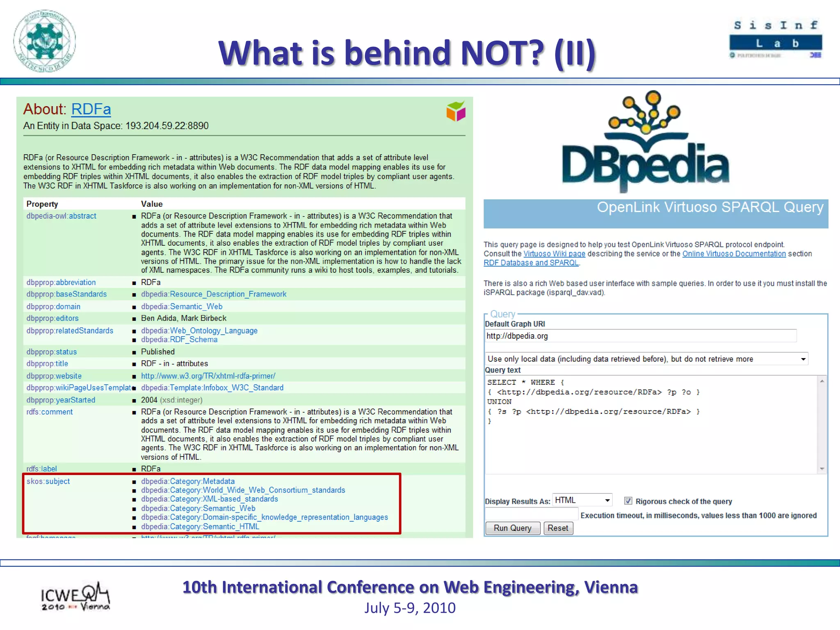Click the 'Published' status value
This screenshot has width=840, height=630.
(158, 352)
